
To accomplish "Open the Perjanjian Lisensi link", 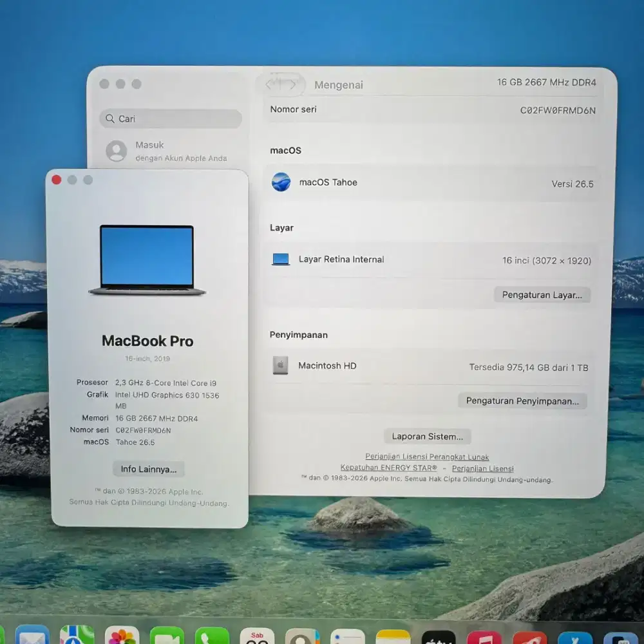I will tap(482, 469).
